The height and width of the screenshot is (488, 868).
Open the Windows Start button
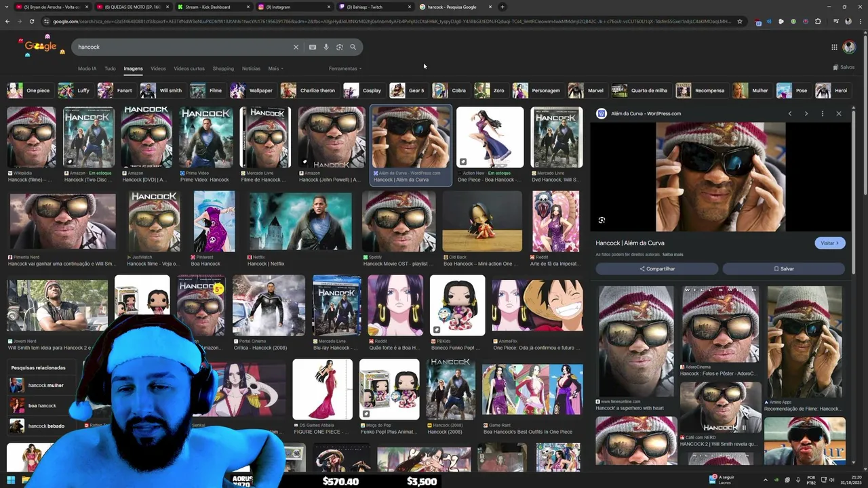pyautogui.click(x=11, y=481)
